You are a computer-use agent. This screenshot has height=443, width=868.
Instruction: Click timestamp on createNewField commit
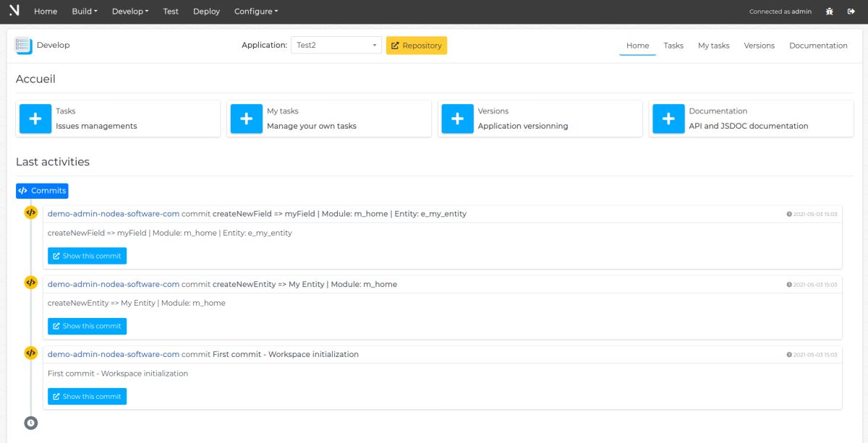point(812,214)
